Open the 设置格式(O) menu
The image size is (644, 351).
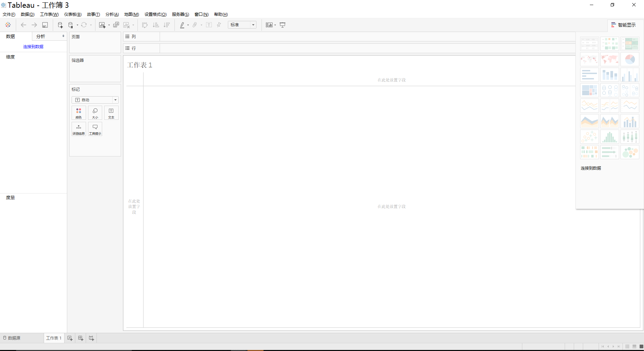pos(156,14)
